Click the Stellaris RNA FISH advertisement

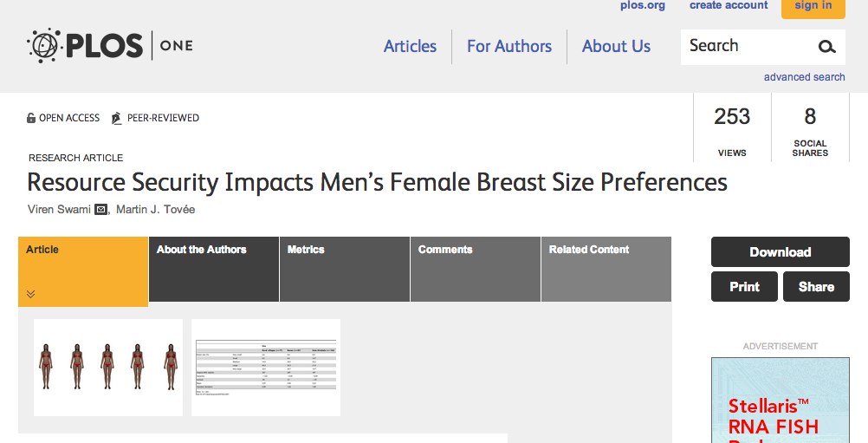[780, 401]
